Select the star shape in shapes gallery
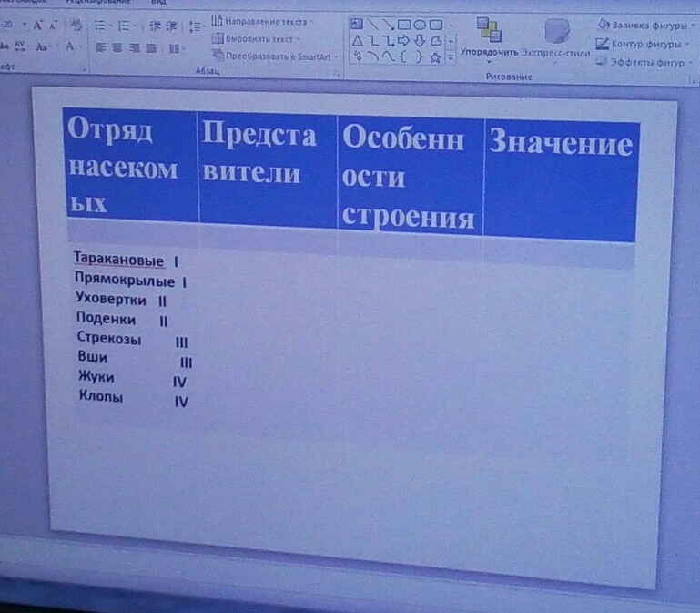The width and height of the screenshot is (700, 613). (x=435, y=58)
